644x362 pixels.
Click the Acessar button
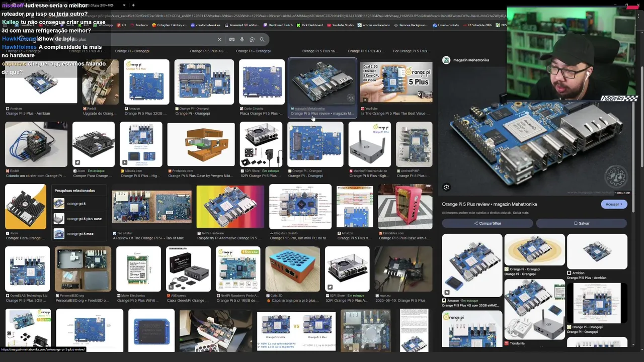614,204
